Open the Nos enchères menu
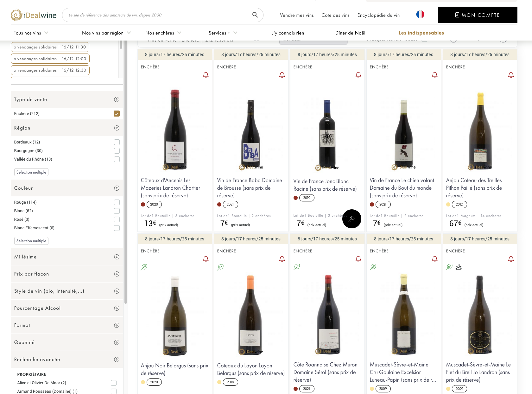Viewport: 532px width, 394px height. click(163, 33)
